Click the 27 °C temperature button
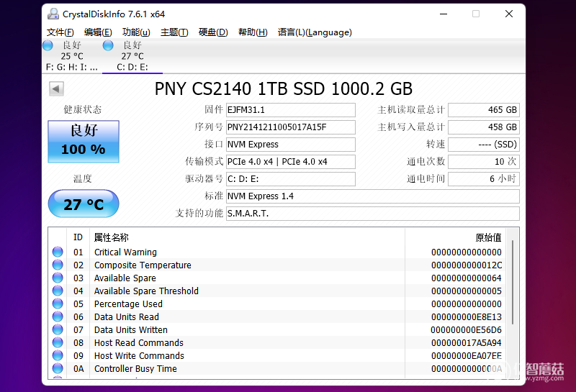The image size is (576, 392). (x=84, y=204)
